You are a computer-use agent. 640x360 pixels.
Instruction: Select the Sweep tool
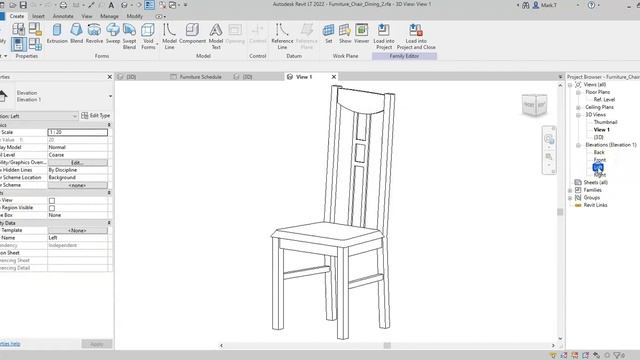(113, 33)
